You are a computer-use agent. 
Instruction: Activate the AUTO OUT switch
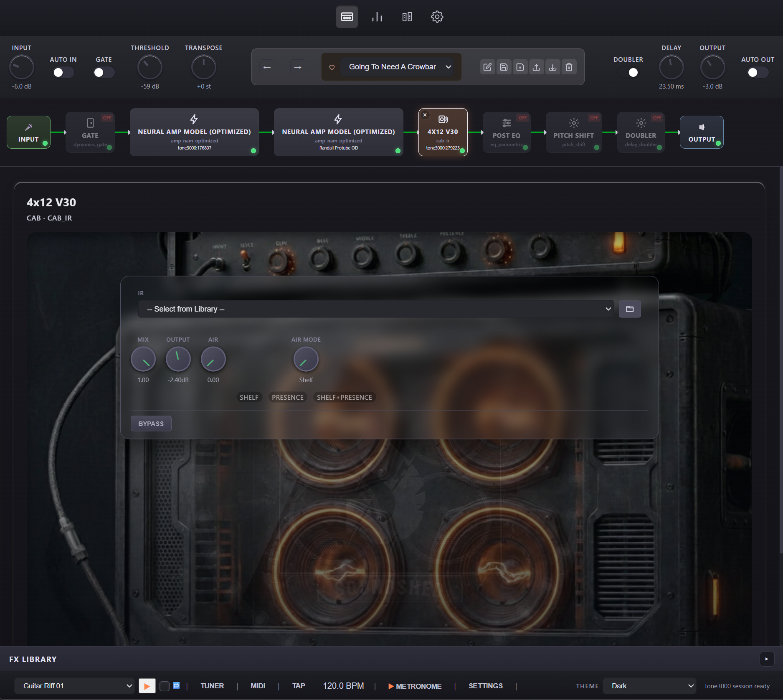(x=757, y=72)
